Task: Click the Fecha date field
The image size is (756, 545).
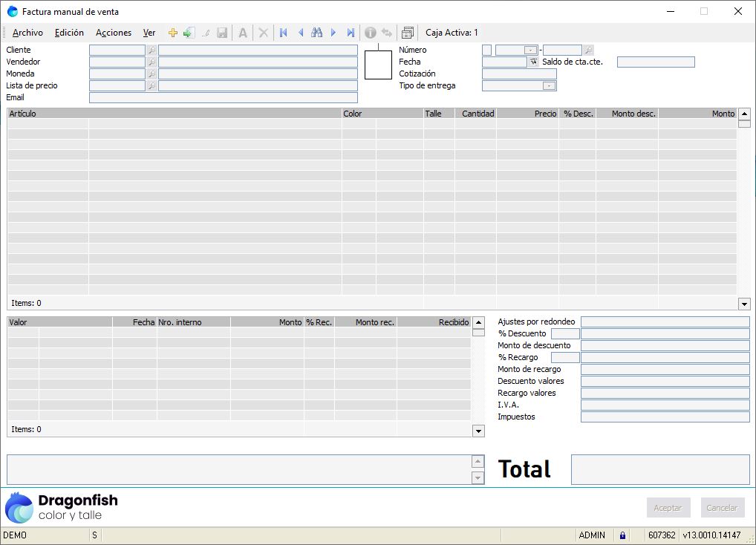Action: pyautogui.click(x=504, y=62)
